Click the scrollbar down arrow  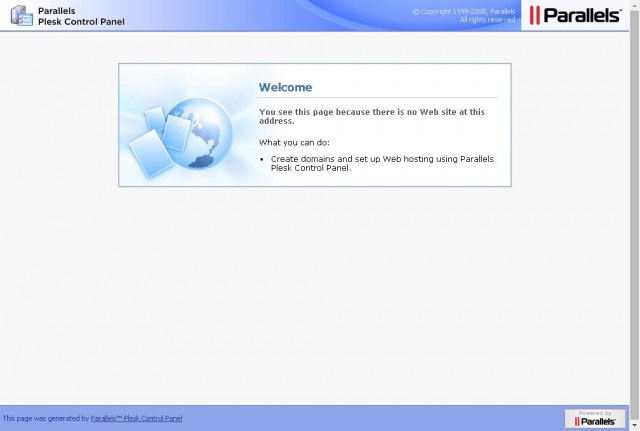tap(635, 427)
